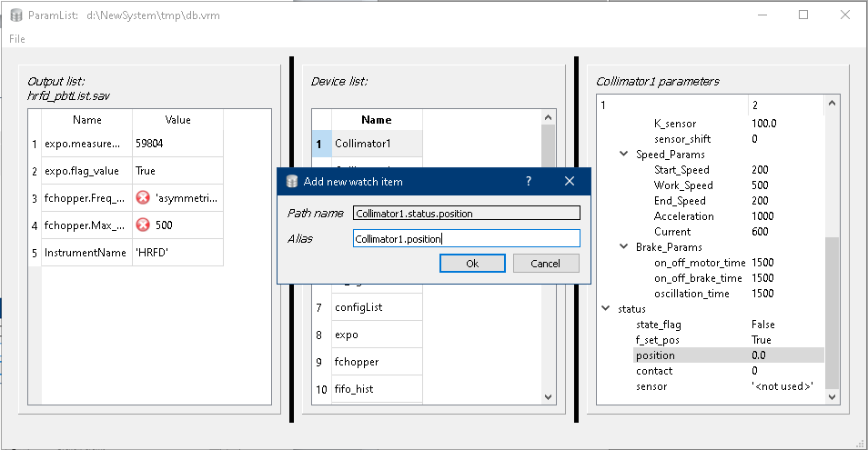The height and width of the screenshot is (450, 868).
Task: Click the Path name field
Action: point(466,214)
